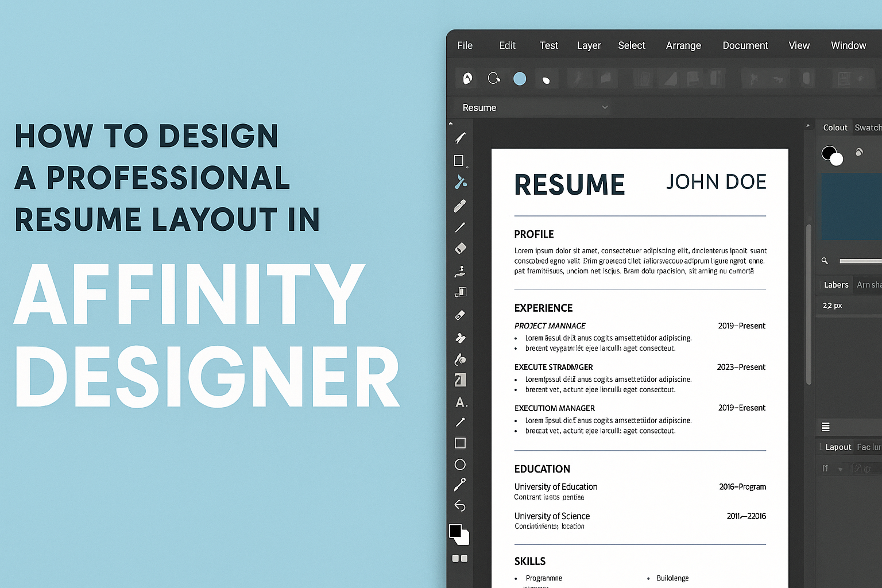Select the paint splash tool
The image size is (882, 588).
(460, 338)
